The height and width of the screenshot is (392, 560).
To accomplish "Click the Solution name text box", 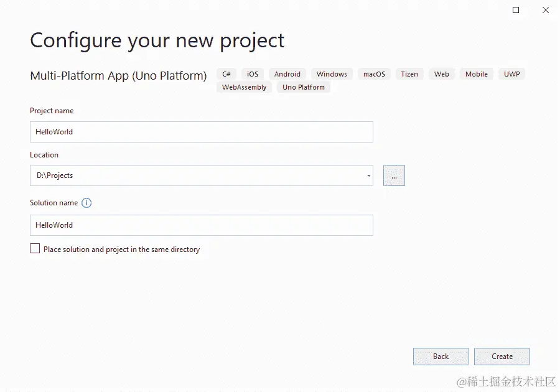I will pyautogui.click(x=202, y=225).
